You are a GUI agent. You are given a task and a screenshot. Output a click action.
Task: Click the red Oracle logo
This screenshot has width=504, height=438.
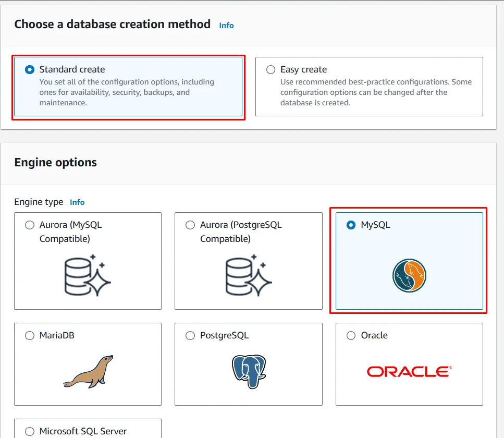[x=409, y=371]
